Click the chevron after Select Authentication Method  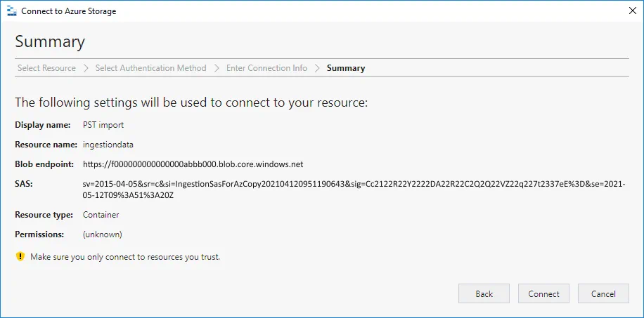pyautogui.click(x=217, y=68)
